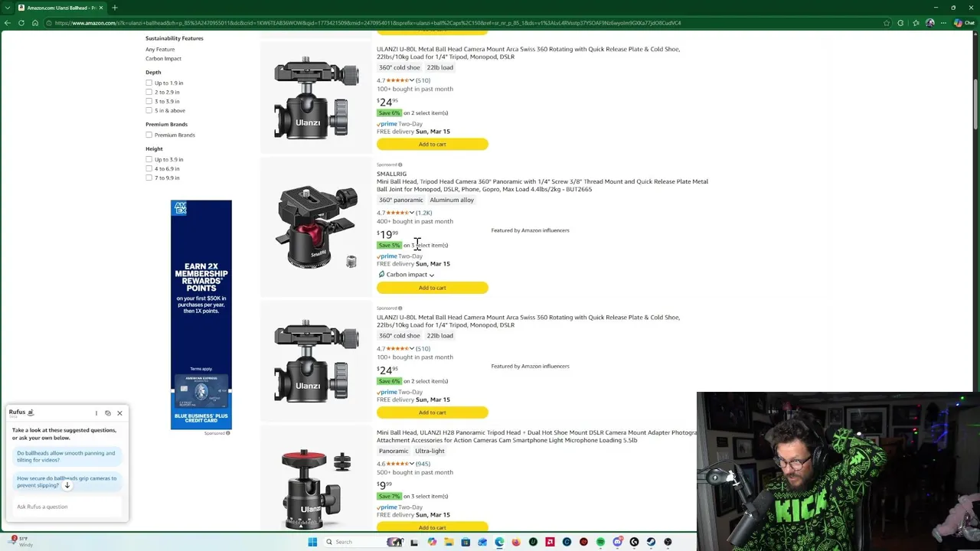The width and height of the screenshot is (980, 551).
Task: Open the 945 reviews link
Action: pyautogui.click(x=423, y=464)
